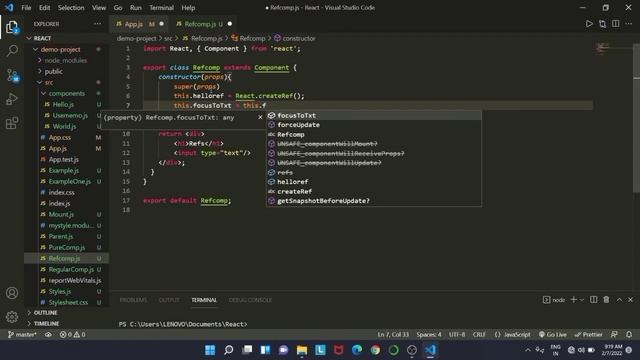
Task: Add a new terminal with plus icon
Action: pyautogui.click(x=573, y=300)
